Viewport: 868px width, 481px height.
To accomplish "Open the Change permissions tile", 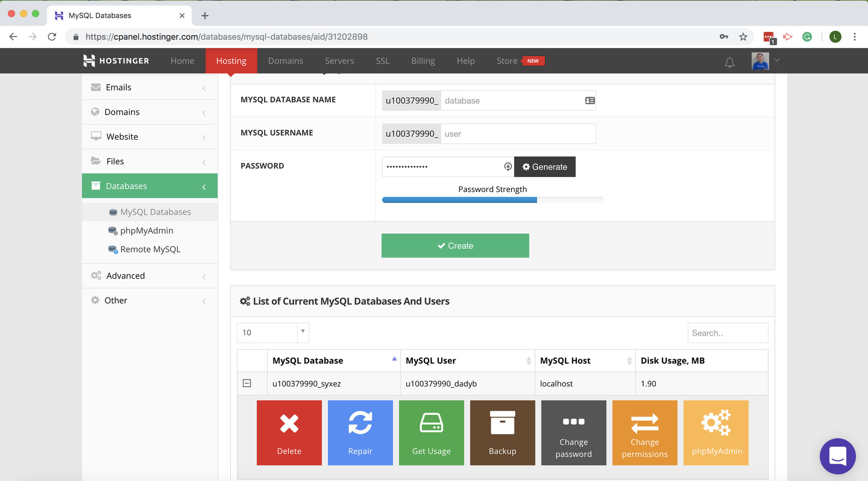I will (644, 433).
